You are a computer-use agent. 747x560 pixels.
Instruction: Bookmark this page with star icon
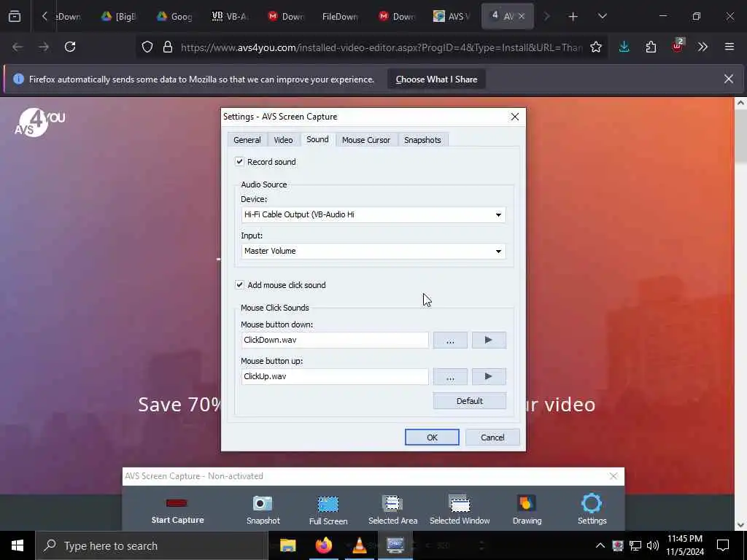(595, 47)
